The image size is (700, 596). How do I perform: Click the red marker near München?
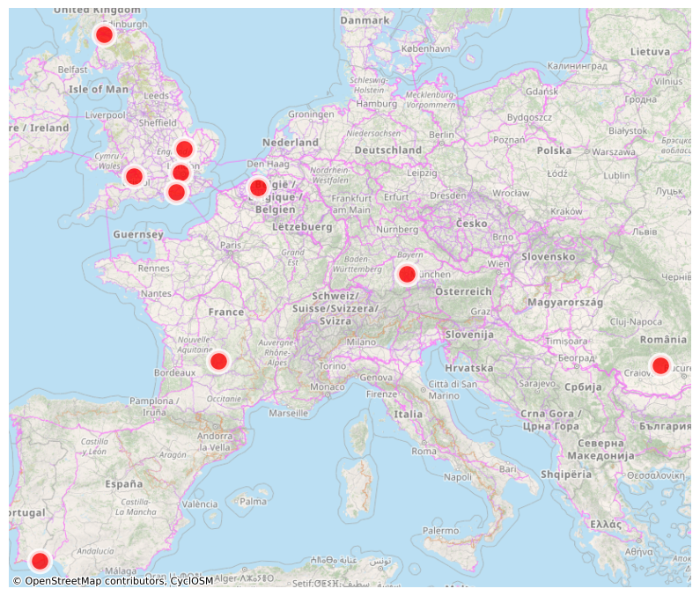click(406, 274)
